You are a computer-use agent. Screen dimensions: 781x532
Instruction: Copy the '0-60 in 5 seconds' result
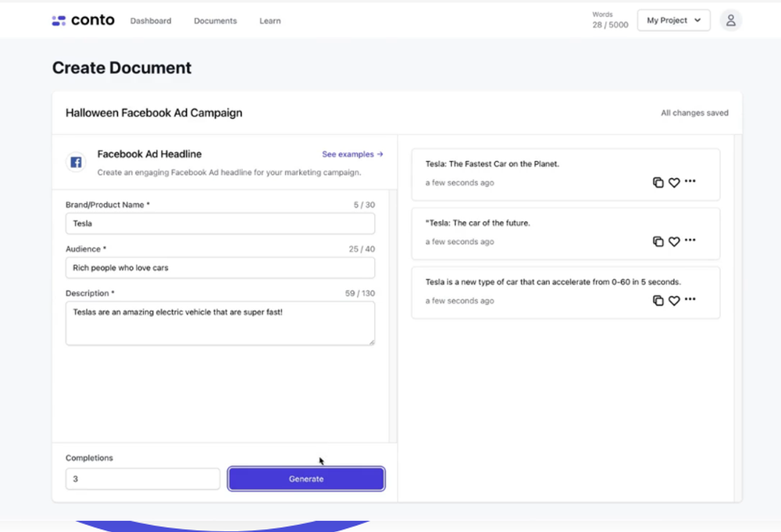pyautogui.click(x=658, y=300)
